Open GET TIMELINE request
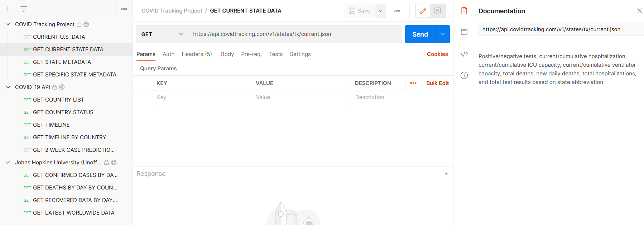Image resolution: width=644 pixels, height=225 pixels. pos(66,125)
